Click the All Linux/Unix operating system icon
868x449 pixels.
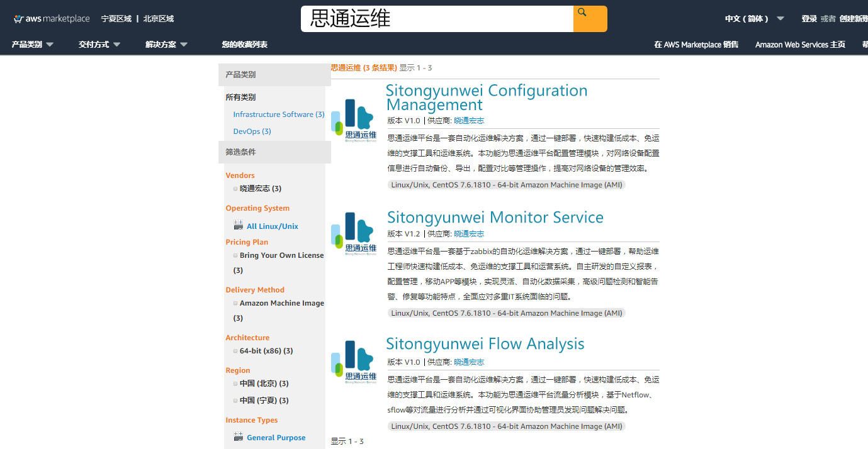click(x=238, y=226)
